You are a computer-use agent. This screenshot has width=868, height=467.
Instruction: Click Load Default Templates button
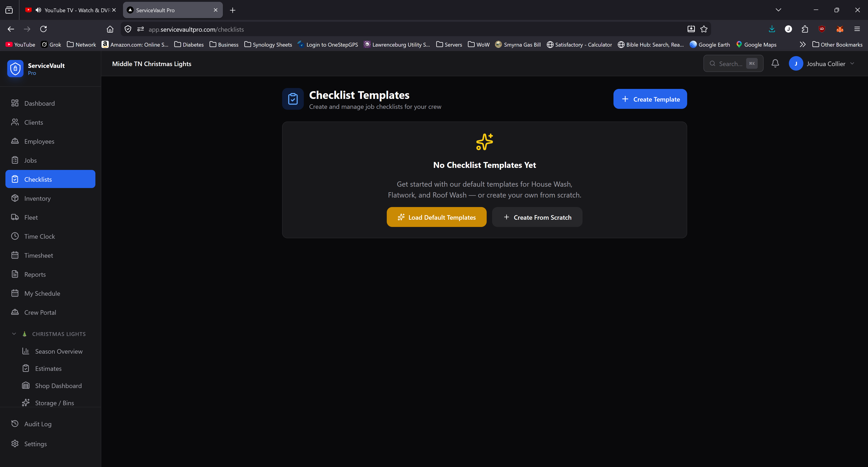click(x=436, y=217)
